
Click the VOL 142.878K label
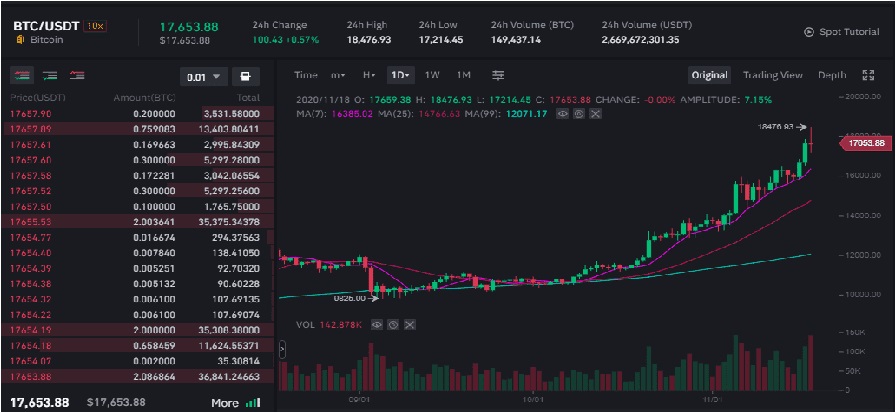point(329,325)
